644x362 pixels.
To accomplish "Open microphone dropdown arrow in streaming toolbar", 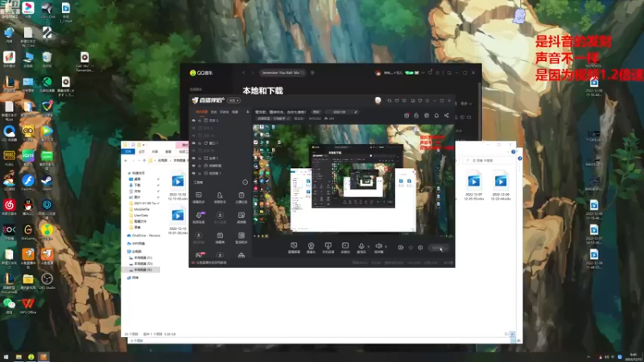I will (x=368, y=247).
